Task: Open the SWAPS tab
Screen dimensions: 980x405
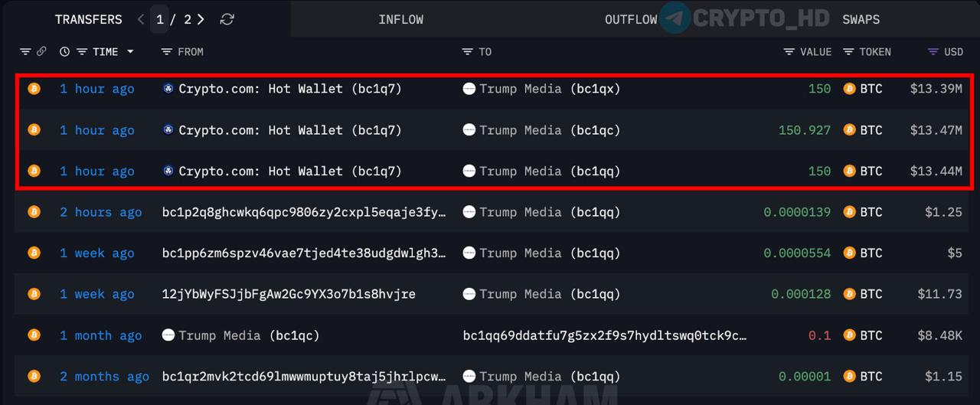Action: pyautogui.click(x=861, y=19)
